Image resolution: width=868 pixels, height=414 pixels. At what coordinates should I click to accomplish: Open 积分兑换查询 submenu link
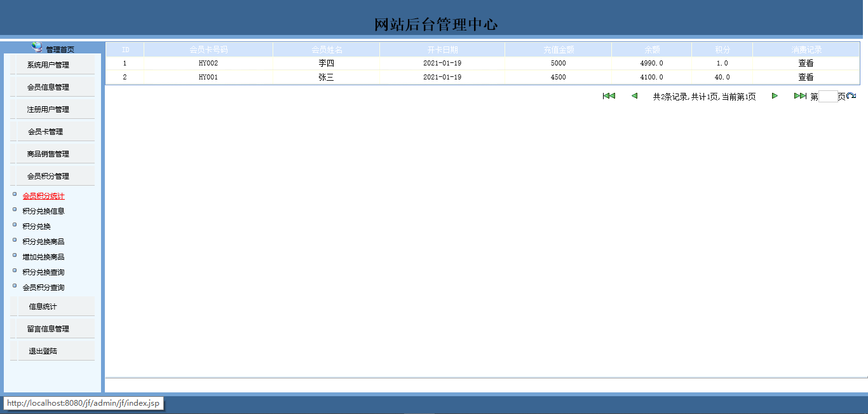(43, 272)
